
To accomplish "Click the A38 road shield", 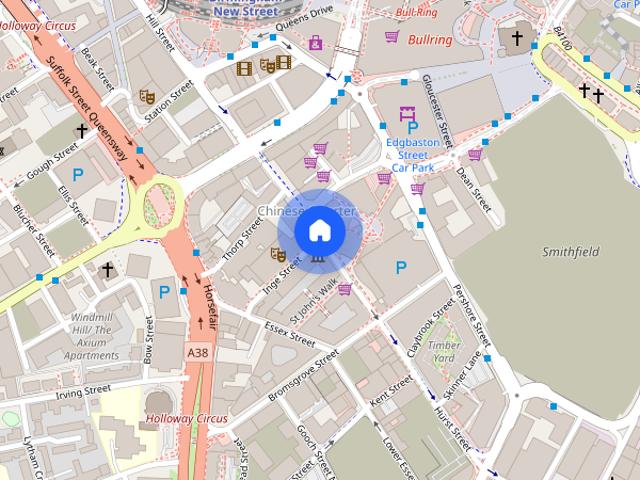I will (x=198, y=352).
